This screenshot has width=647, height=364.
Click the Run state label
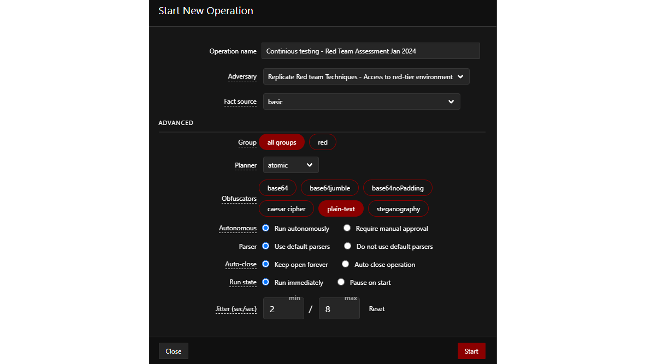click(x=243, y=282)
